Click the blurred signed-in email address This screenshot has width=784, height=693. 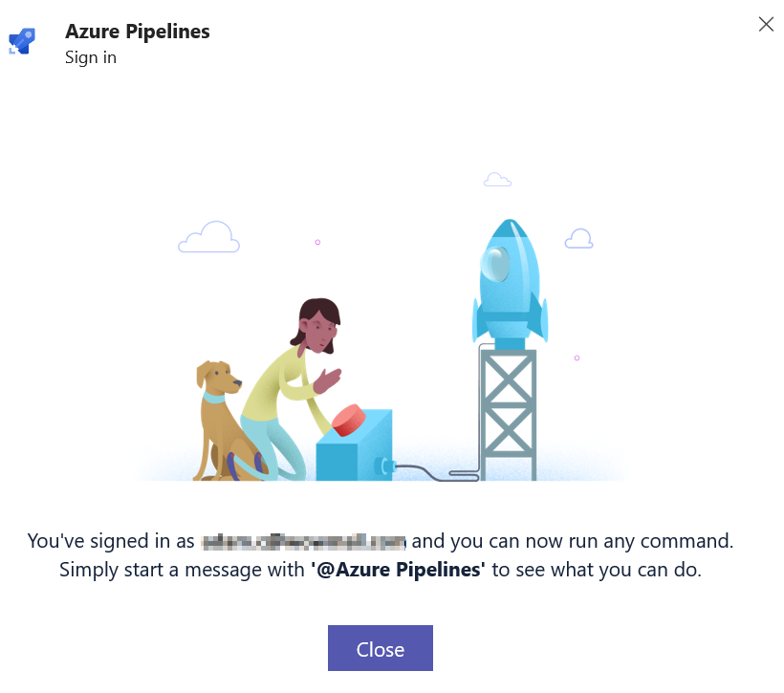click(x=303, y=542)
